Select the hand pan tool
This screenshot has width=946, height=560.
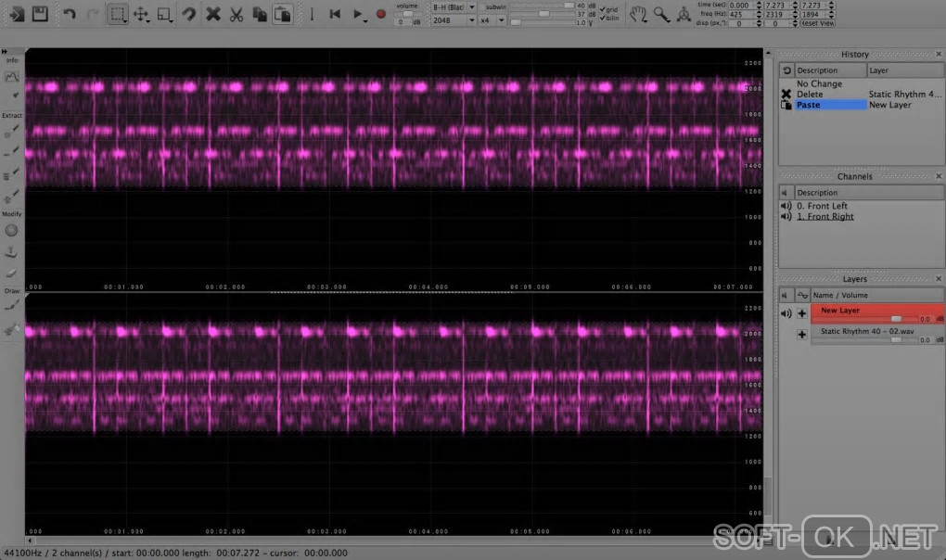[x=638, y=14]
